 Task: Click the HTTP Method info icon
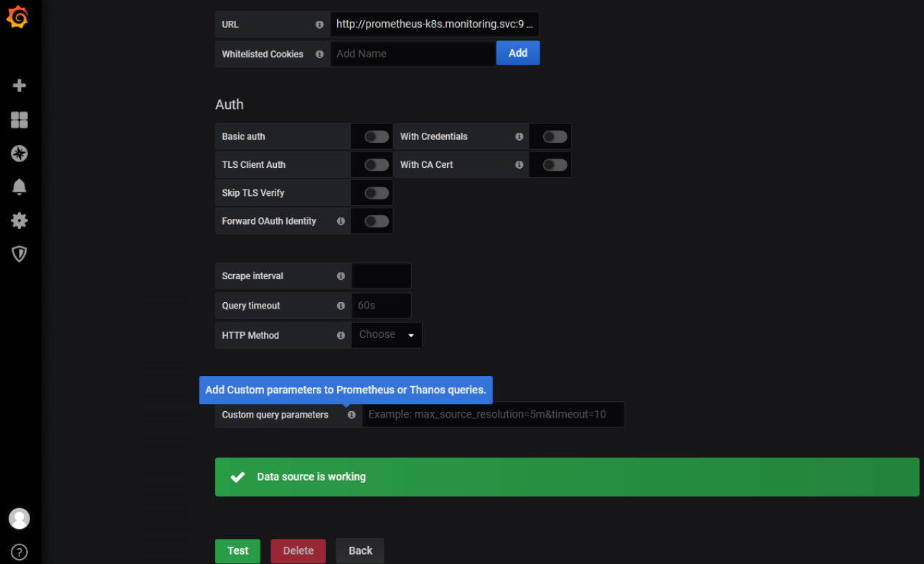click(341, 335)
